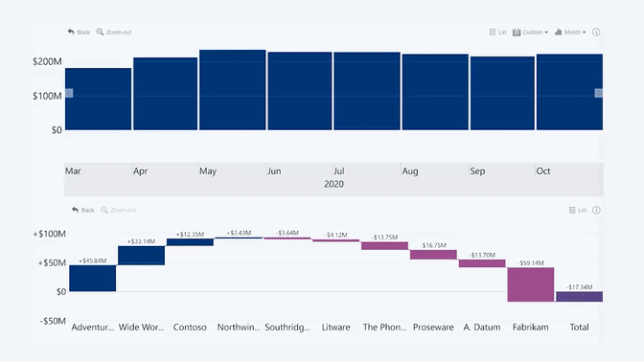Click Total category label
644x362 pixels.
click(x=580, y=328)
